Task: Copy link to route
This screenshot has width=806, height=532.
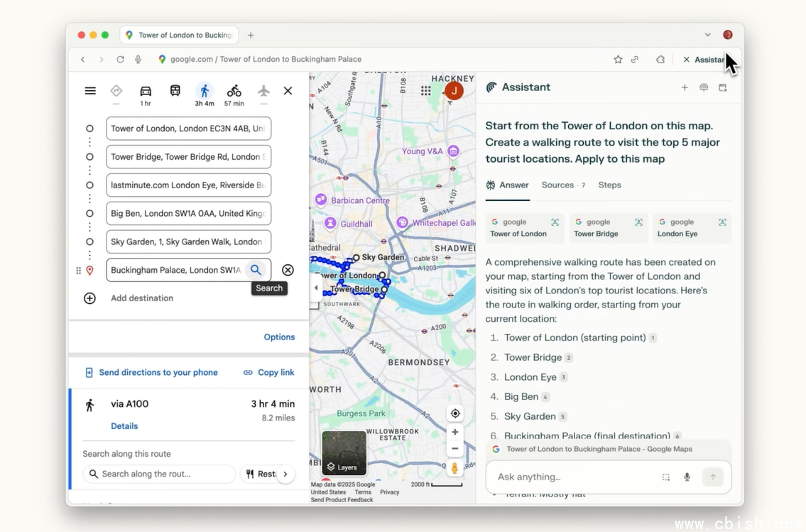Action: coord(269,373)
